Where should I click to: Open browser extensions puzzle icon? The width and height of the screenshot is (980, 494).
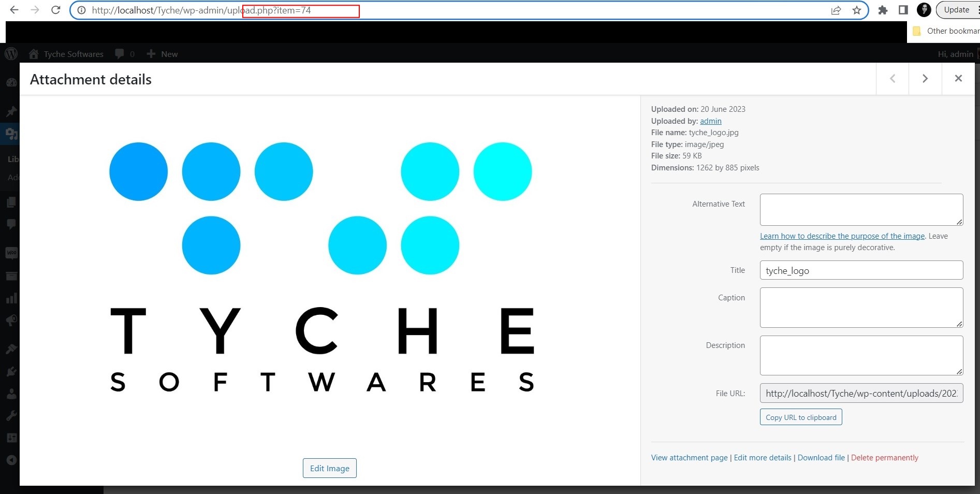tap(883, 10)
